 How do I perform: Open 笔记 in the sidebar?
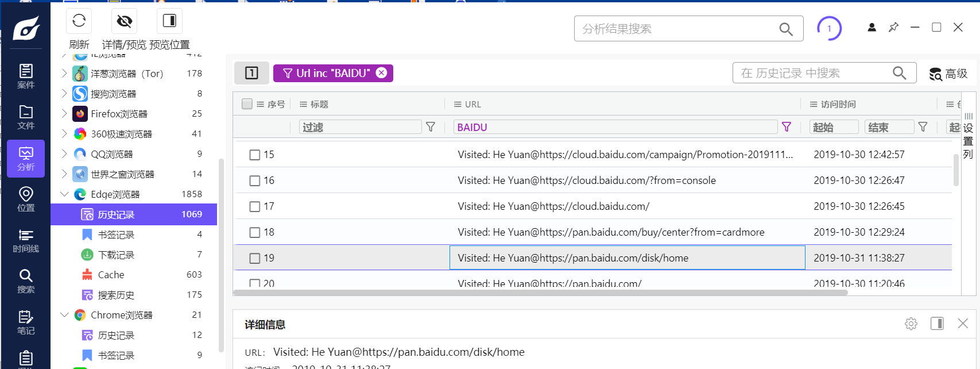[x=26, y=322]
